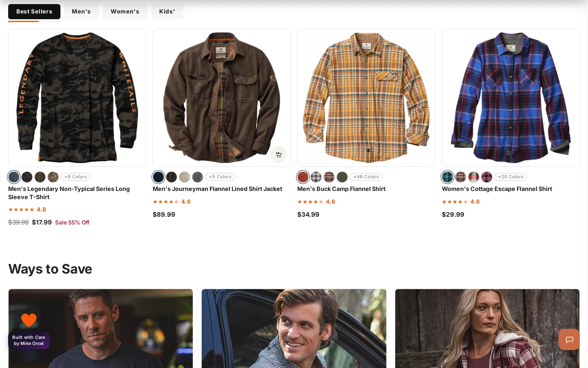Select red-green plaid swatch for Cottage Escape Flannel
588x368 pixels.
[x=474, y=177]
